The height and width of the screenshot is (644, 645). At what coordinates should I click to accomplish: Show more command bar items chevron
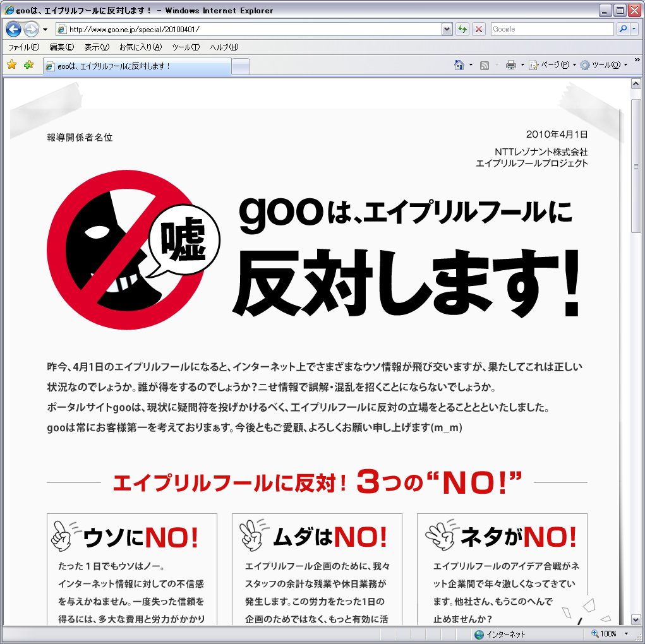pos(637,60)
